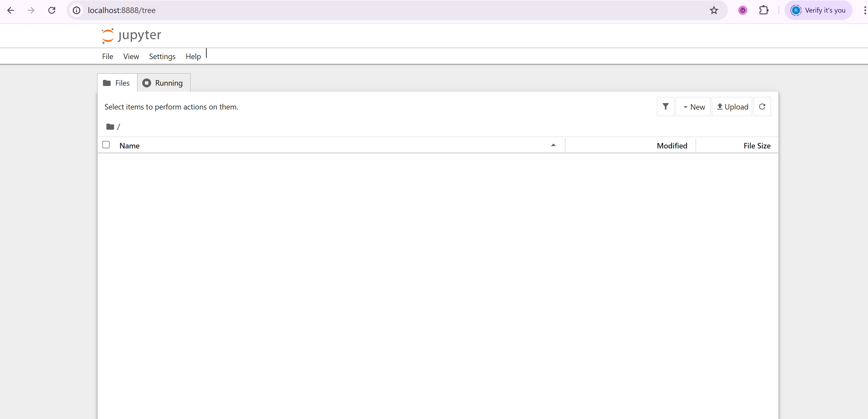868x419 pixels.
Task: Bookmark this page with the star icon
Action: tap(714, 11)
